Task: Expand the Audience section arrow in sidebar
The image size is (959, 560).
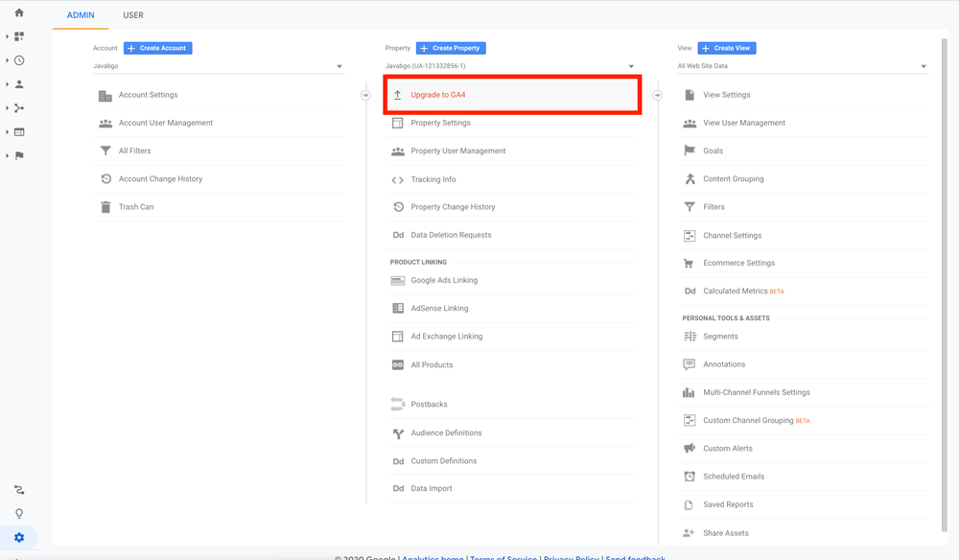Action: [x=8, y=84]
